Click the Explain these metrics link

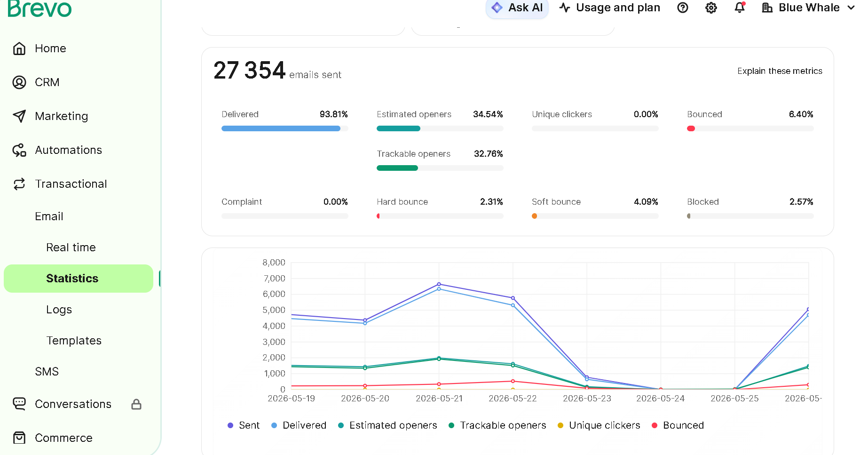[x=780, y=71]
